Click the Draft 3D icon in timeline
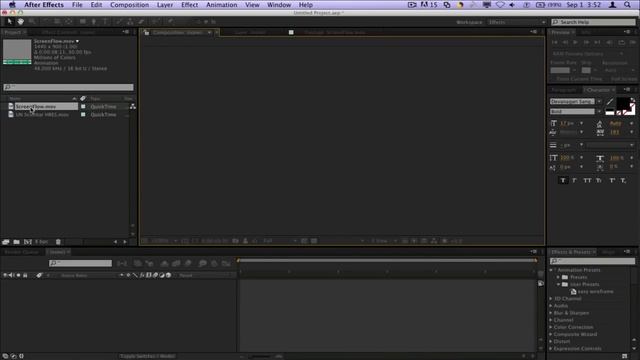This screenshot has height=360, width=640. pyautogui.click(x=150, y=263)
